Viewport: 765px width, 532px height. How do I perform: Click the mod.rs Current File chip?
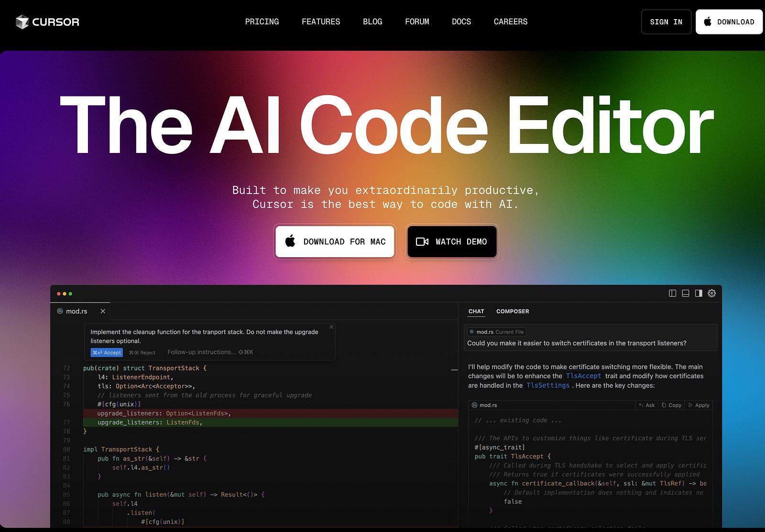[x=496, y=332]
